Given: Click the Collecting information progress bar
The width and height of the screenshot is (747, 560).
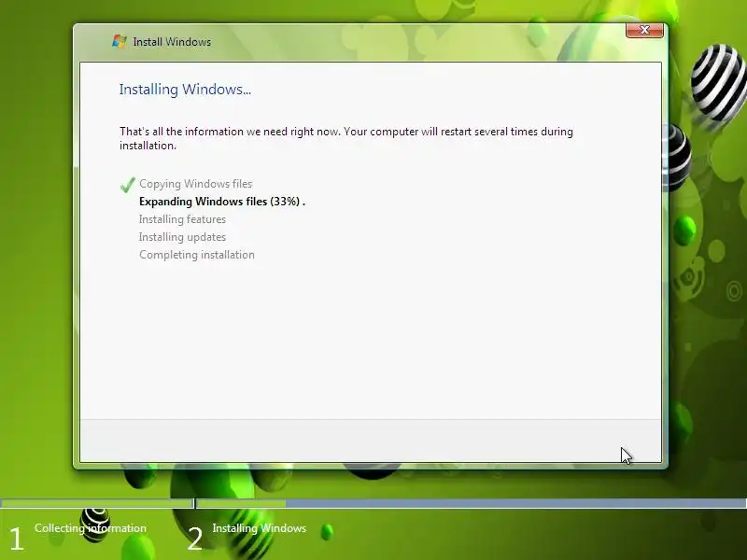Looking at the screenshot, I should point(97,503).
